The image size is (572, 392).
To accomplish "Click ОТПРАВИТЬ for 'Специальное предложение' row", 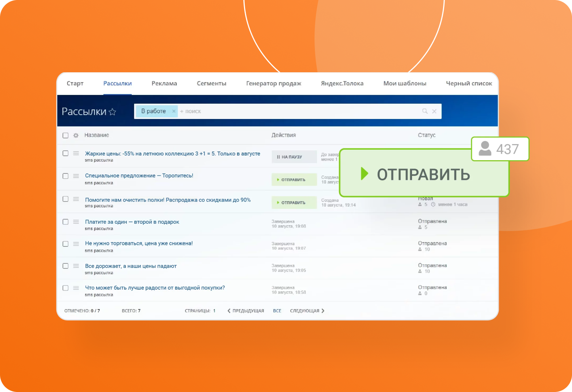I will [x=294, y=180].
